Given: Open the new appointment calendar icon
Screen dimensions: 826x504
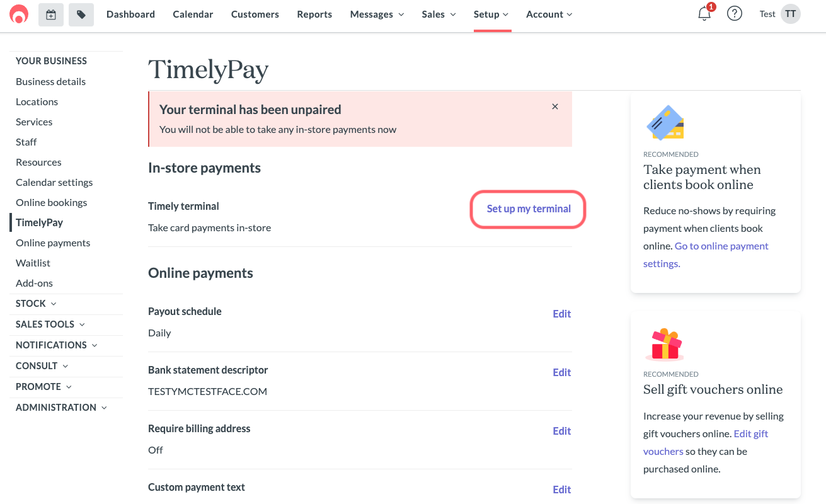Looking at the screenshot, I should (x=51, y=14).
